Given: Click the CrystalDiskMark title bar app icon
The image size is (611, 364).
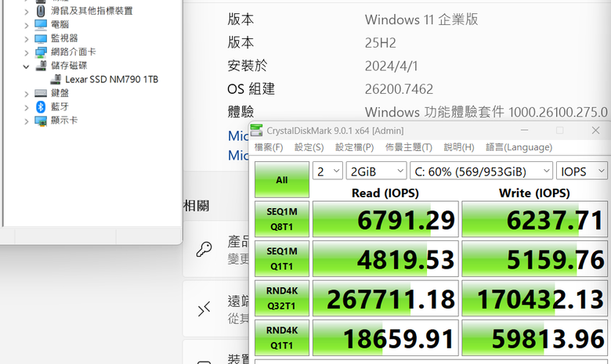Looking at the screenshot, I should click(256, 131).
